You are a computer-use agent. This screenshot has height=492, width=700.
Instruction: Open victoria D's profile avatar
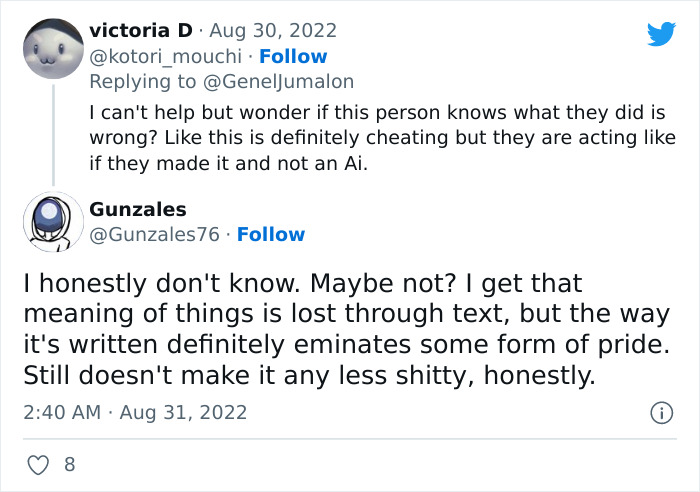(x=52, y=50)
